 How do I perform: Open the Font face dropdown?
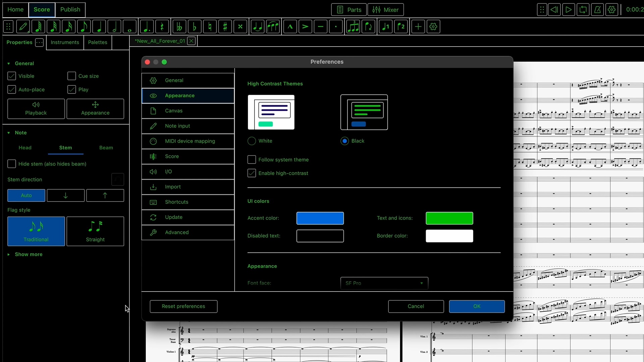click(x=384, y=283)
